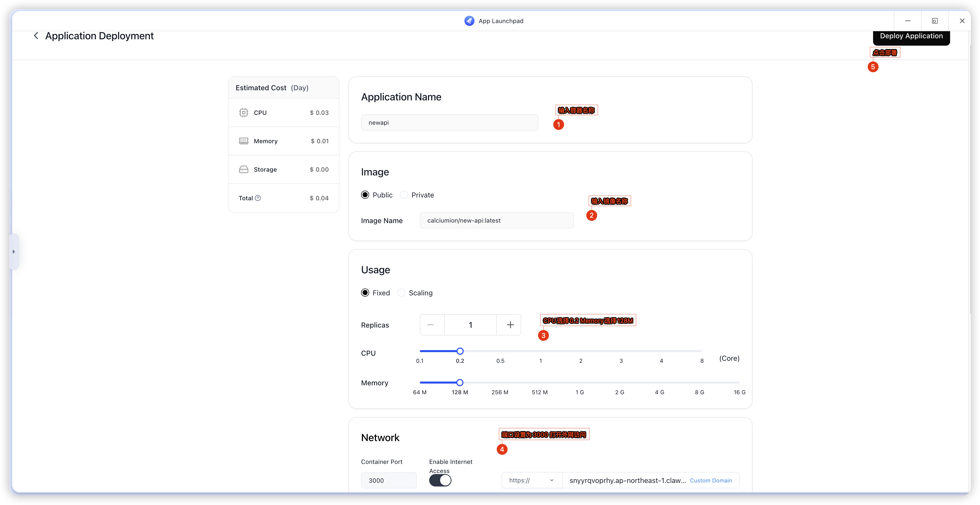
Task: Click the CPU chip icon in Estimated Cost
Action: pyautogui.click(x=243, y=113)
